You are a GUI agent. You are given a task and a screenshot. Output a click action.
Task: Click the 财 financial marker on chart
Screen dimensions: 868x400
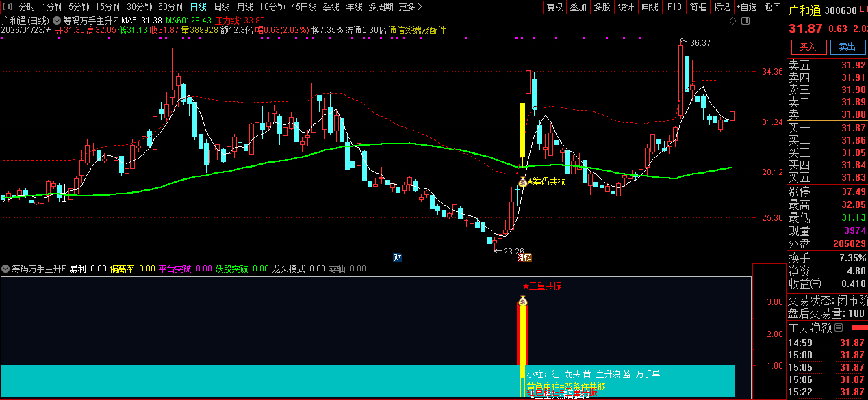(x=397, y=257)
